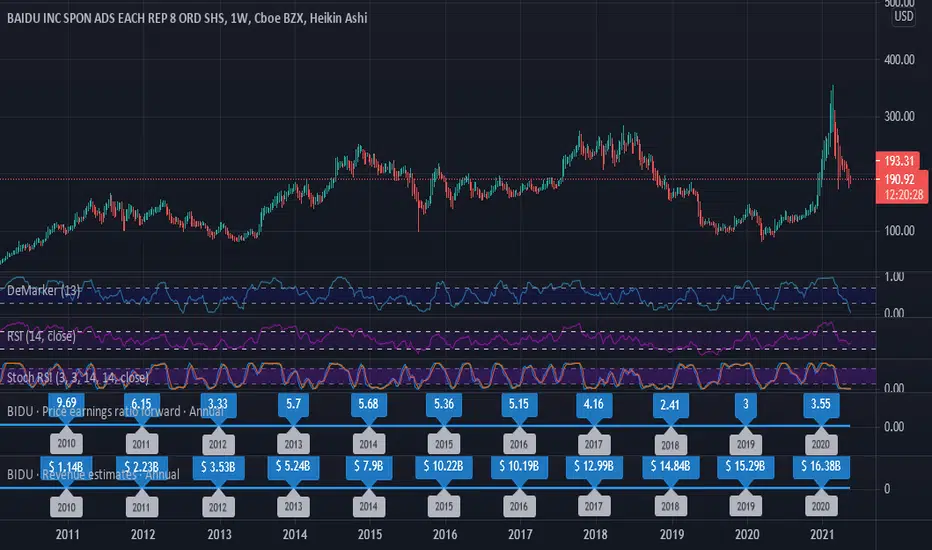The image size is (932, 550).
Task: Click the 4.16 P/E ratio marker
Action: click(593, 404)
